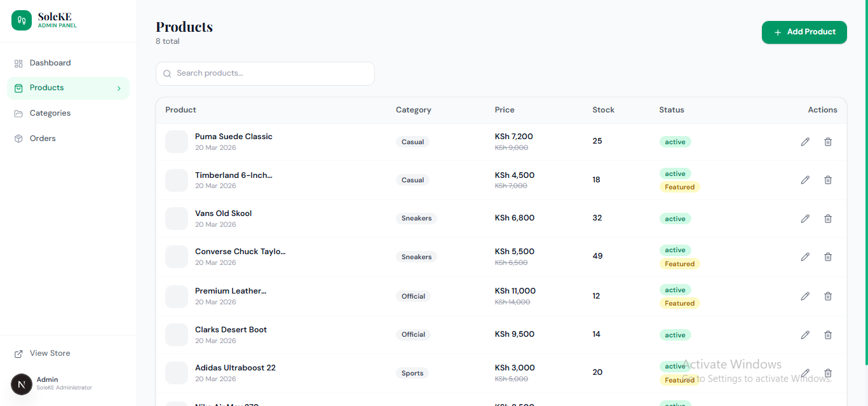
Task: Click the Official badge in Clarks row
Action: [x=413, y=335]
